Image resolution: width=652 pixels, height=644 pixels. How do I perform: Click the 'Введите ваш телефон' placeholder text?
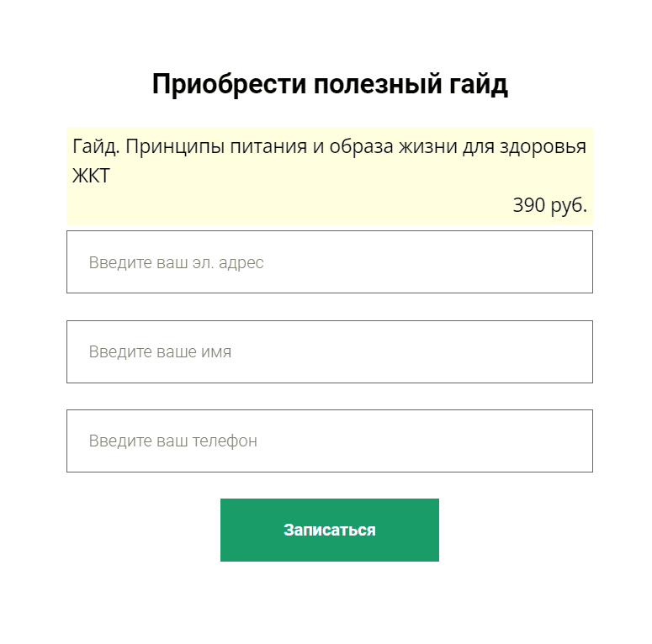(x=172, y=441)
